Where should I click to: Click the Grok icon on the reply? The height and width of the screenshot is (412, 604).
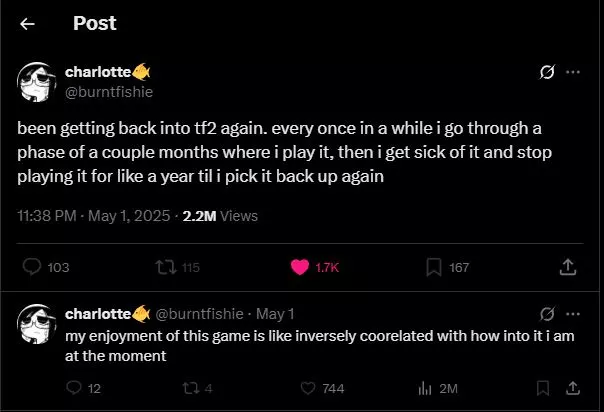click(x=547, y=314)
